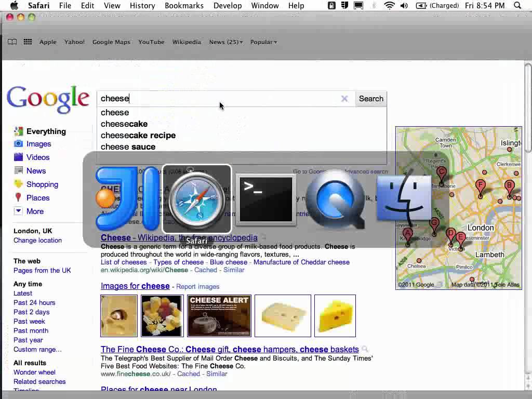This screenshot has height=399, width=532.
Task: Click map marker B
Action: (509, 188)
